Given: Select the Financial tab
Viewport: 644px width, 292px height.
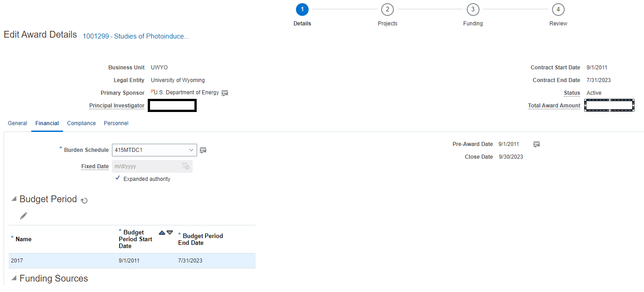Looking at the screenshot, I should [47, 123].
